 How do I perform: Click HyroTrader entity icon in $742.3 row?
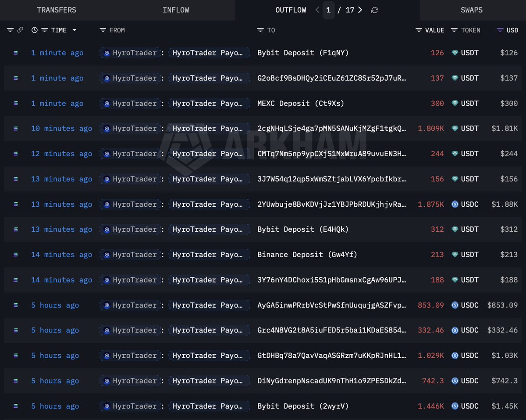coord(107,381)
